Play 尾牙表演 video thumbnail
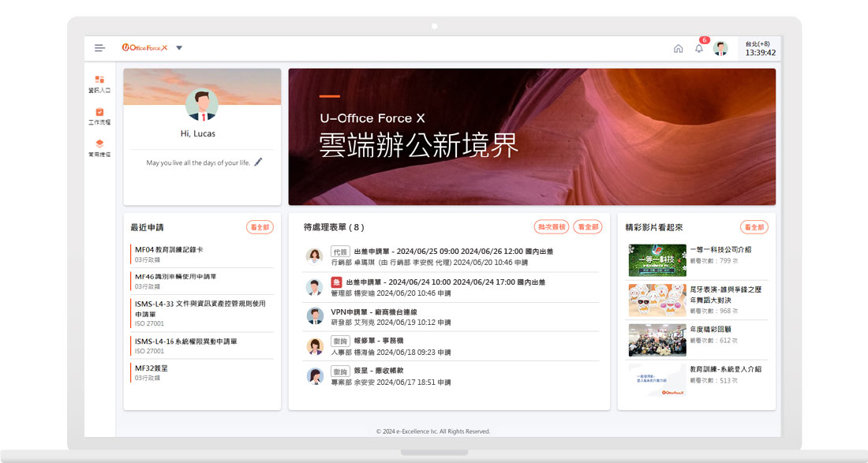Screen dimensions: 868x463 657,300
